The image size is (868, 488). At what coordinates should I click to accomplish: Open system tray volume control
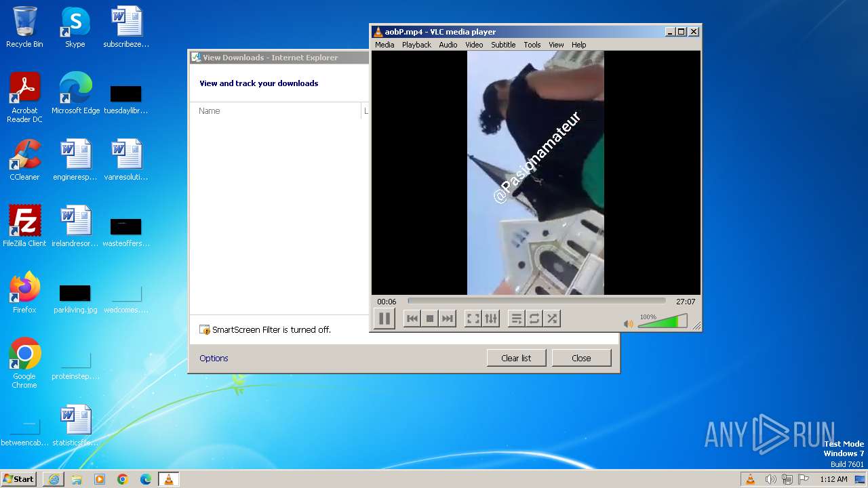pos(770,479)
